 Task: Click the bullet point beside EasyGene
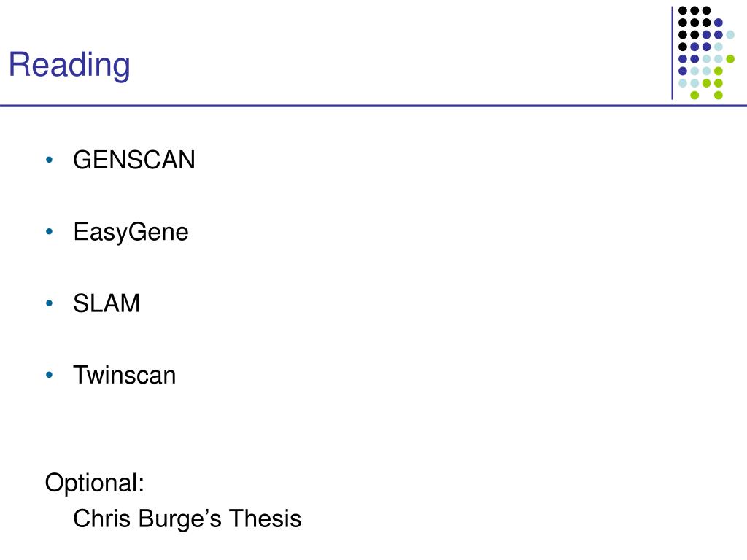tap(49, 232)
